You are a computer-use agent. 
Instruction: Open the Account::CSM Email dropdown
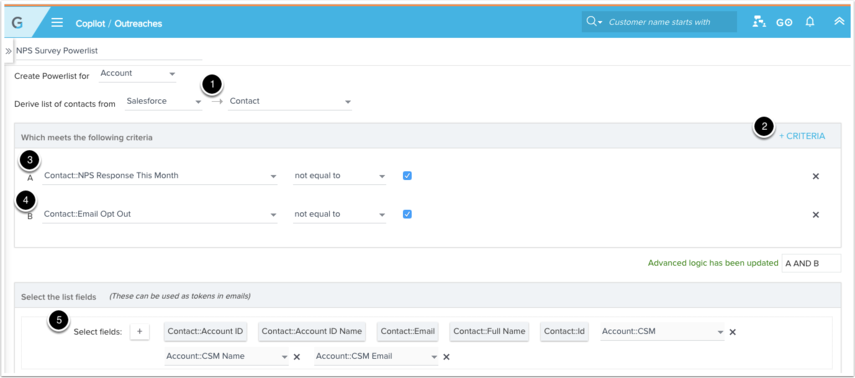[x=376, y=357]
